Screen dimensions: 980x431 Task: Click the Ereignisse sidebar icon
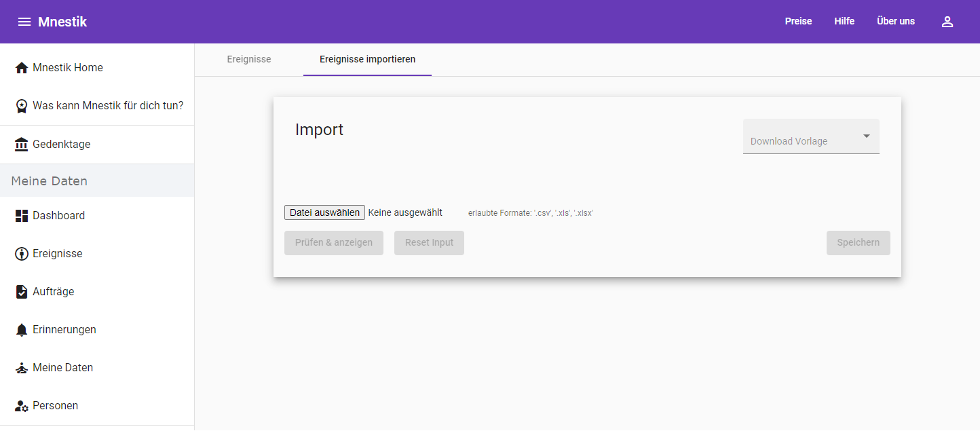tap(22, 254)
